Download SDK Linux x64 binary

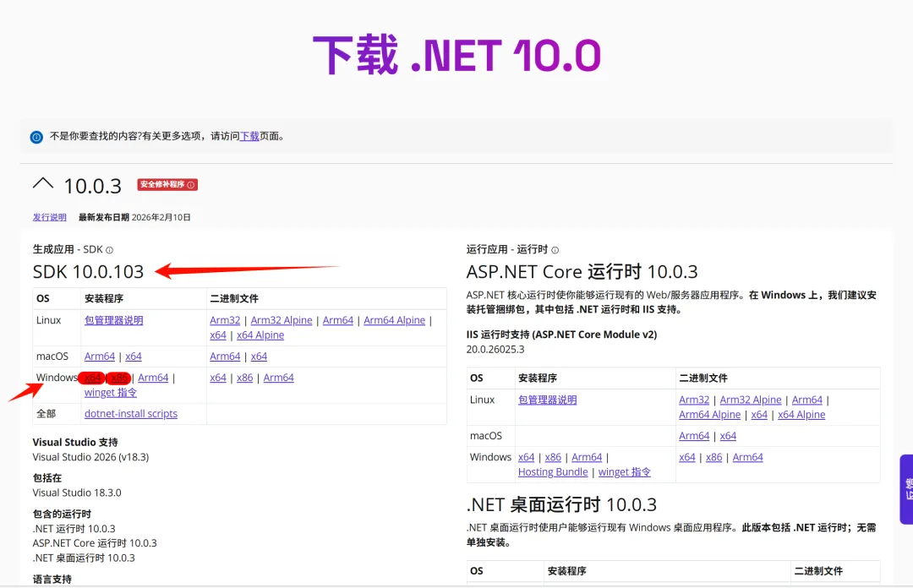click(218, 335)
